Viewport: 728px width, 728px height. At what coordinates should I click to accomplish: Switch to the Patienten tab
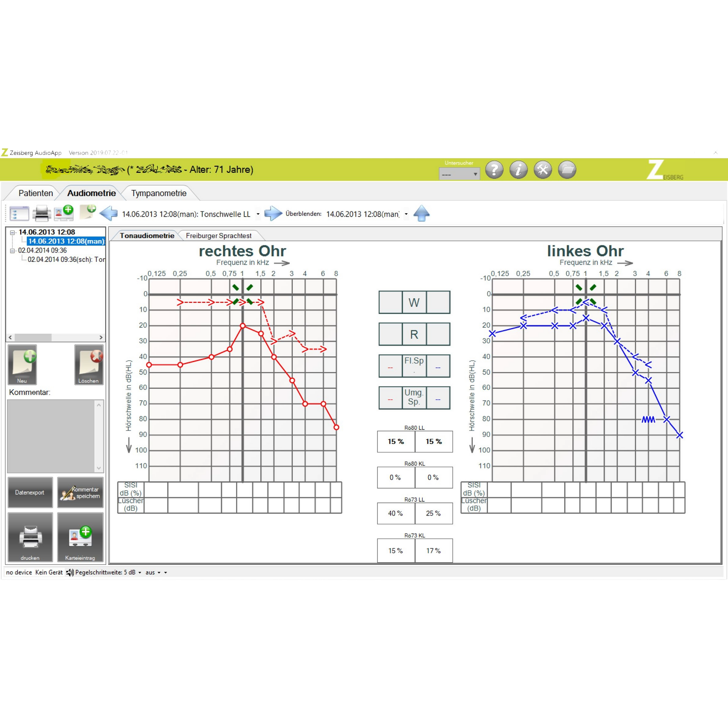[x=36, y=193]
